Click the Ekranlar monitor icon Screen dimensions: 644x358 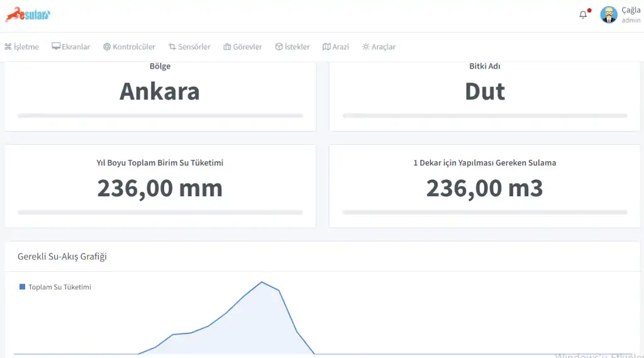point(56,47)
